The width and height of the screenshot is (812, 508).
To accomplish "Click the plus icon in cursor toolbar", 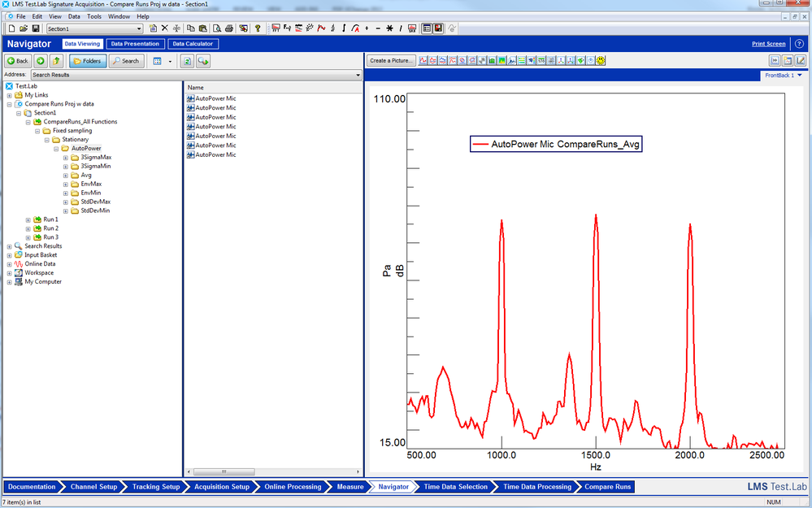I will pyautogui.click(x=367, y=28).
